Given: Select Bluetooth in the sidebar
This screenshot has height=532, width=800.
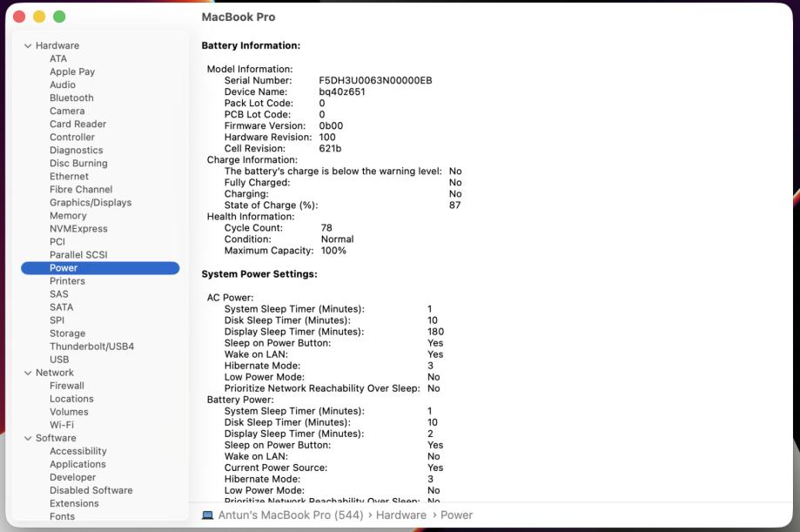Looking at the screenshot, I should coord(71,98).
